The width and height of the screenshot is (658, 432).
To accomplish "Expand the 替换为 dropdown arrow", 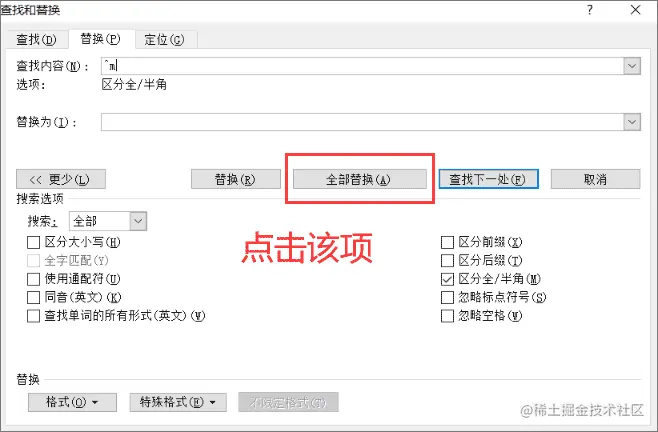I will (632, 122).
